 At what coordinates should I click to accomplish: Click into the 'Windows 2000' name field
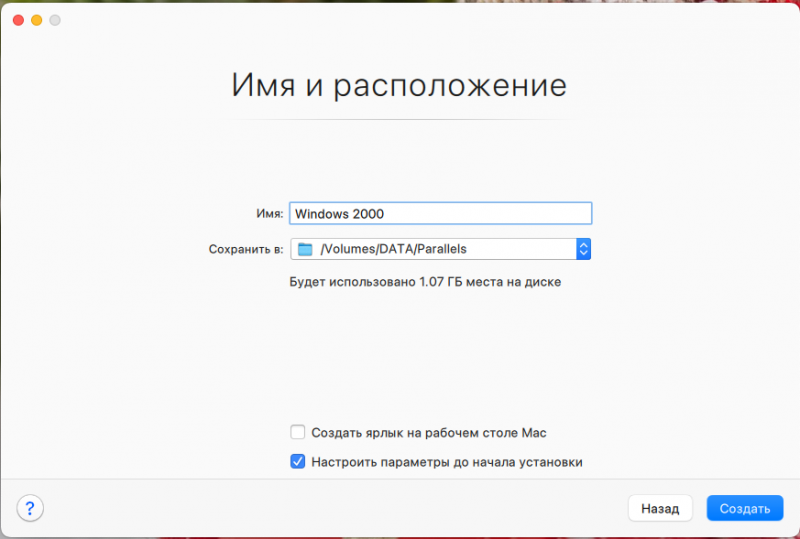pyautogui.click(x=440, y=213)
